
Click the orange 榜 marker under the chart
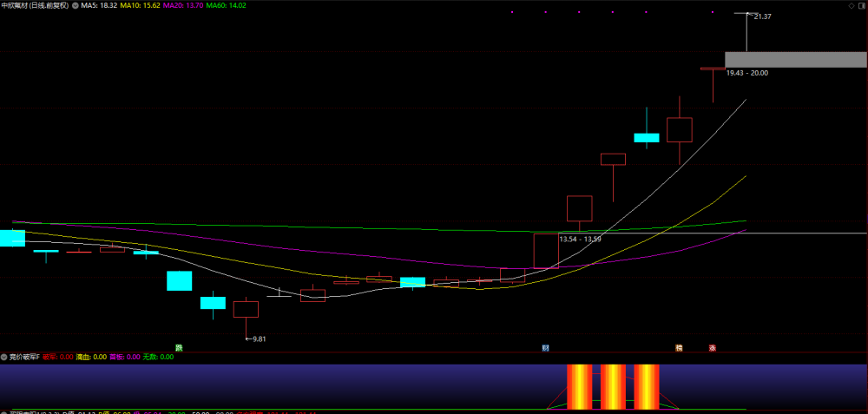coord(679,347)
